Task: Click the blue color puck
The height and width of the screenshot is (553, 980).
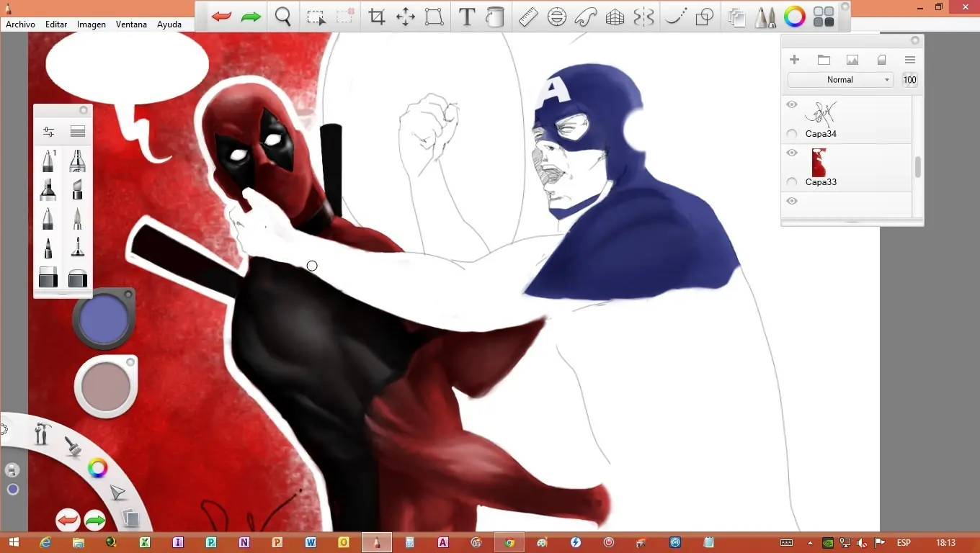Action: point(103,319)
